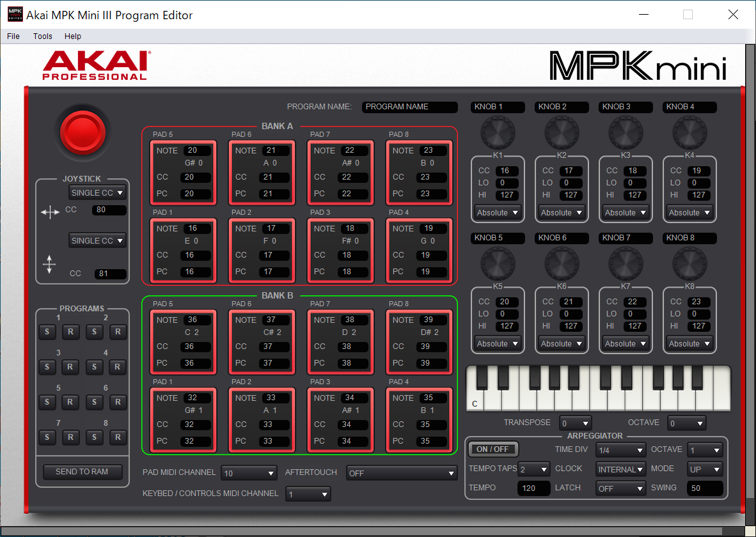Click the K1 knob control
The width and height of the screenshot is (756, 537).
498,132
